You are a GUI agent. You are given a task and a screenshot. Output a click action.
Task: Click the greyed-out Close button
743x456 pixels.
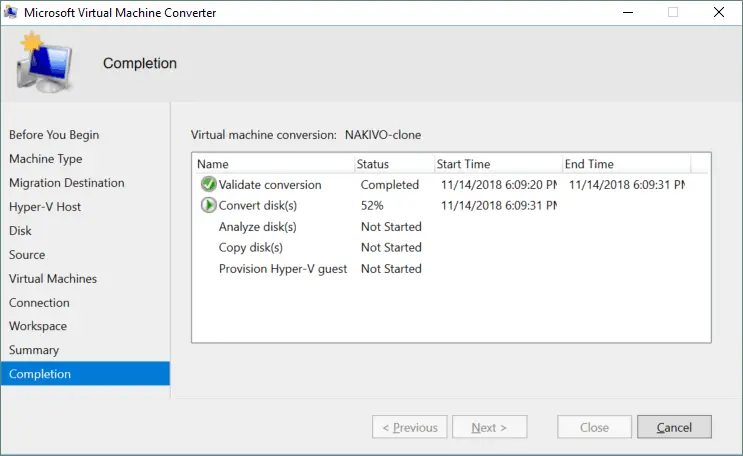click(x=594, y=427)
